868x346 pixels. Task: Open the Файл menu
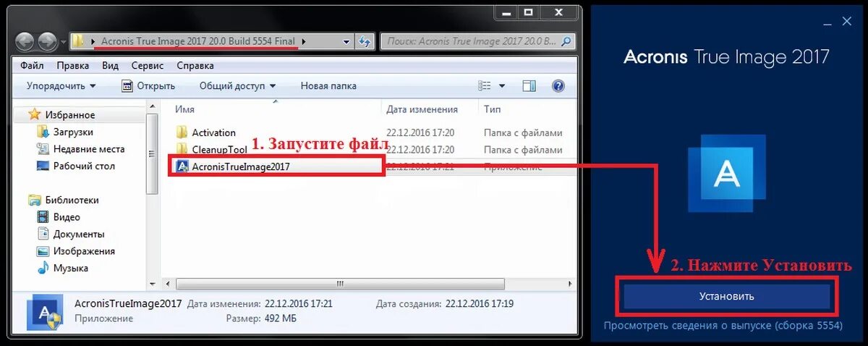pyautogui.click(x=32, y=65)
